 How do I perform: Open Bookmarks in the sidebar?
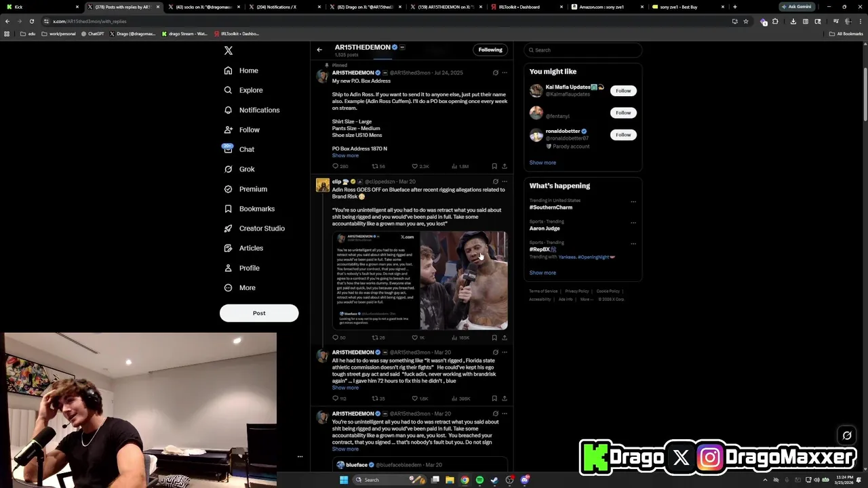click(249, 209)
